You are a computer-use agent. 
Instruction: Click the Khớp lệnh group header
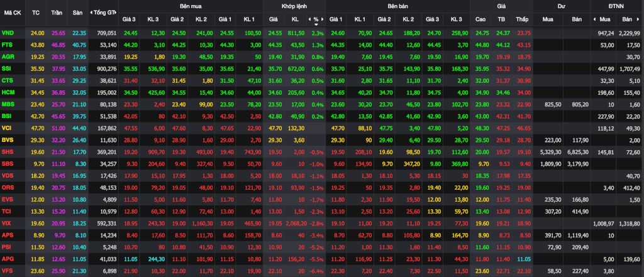pos(294,6)
